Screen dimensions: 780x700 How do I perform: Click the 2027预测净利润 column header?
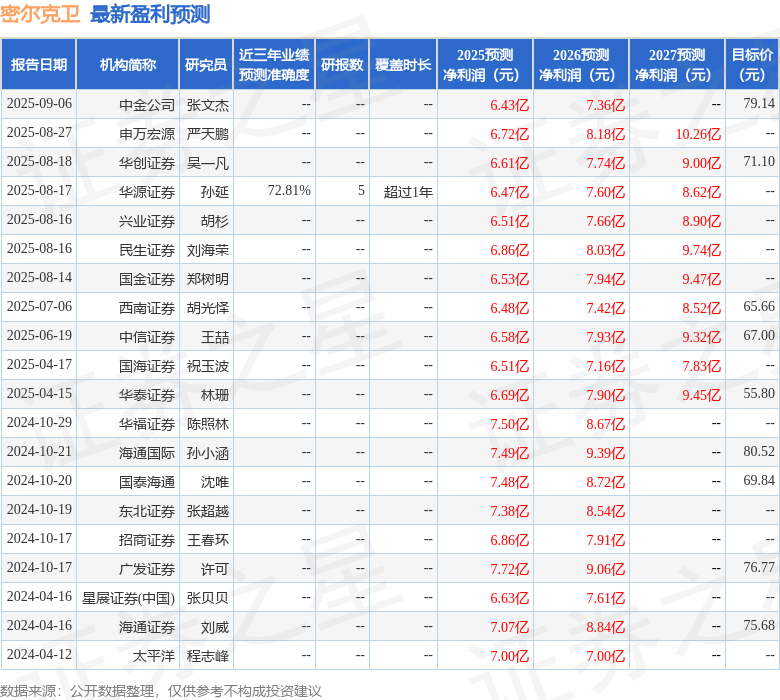click(x=677, y=65)
